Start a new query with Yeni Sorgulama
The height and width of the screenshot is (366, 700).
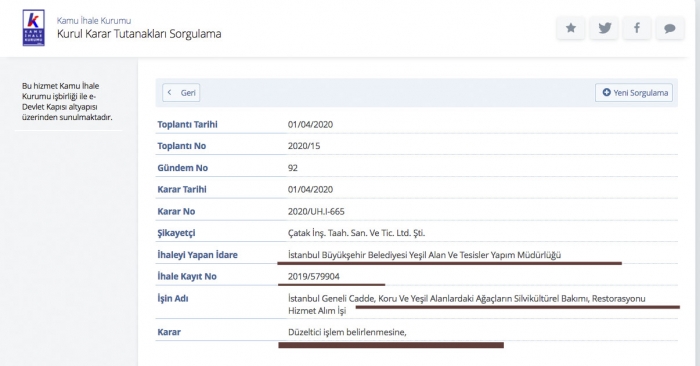click(634, 93)
